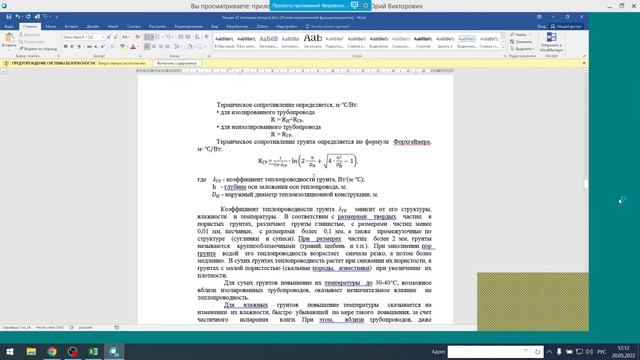The height and width of the screenshot is (360, 640).
Task: Click the Cut (Вырезать) command
Action: [x=29, y=35]
